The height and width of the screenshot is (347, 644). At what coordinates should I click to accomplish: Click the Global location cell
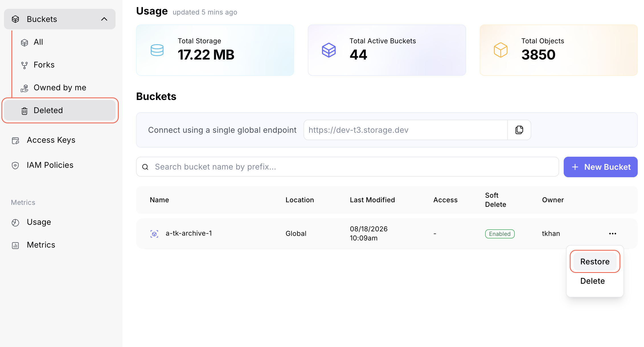[x=296, y=234]
